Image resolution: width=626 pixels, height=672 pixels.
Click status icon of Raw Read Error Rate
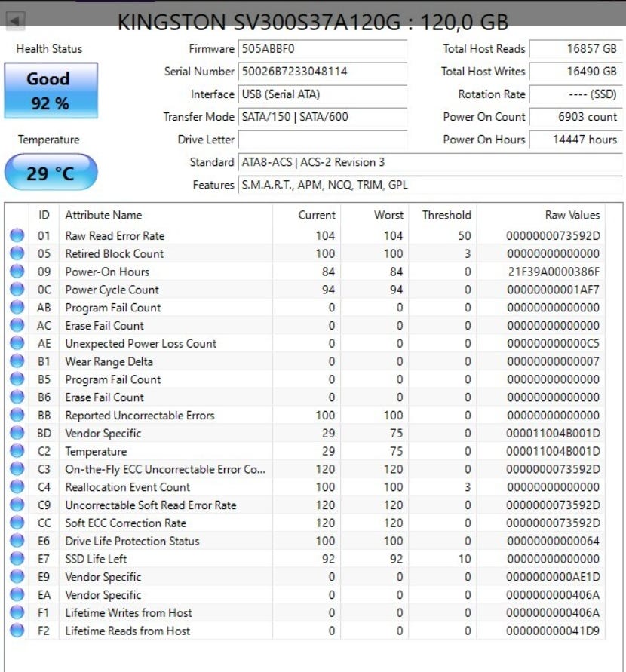point(17,235)
